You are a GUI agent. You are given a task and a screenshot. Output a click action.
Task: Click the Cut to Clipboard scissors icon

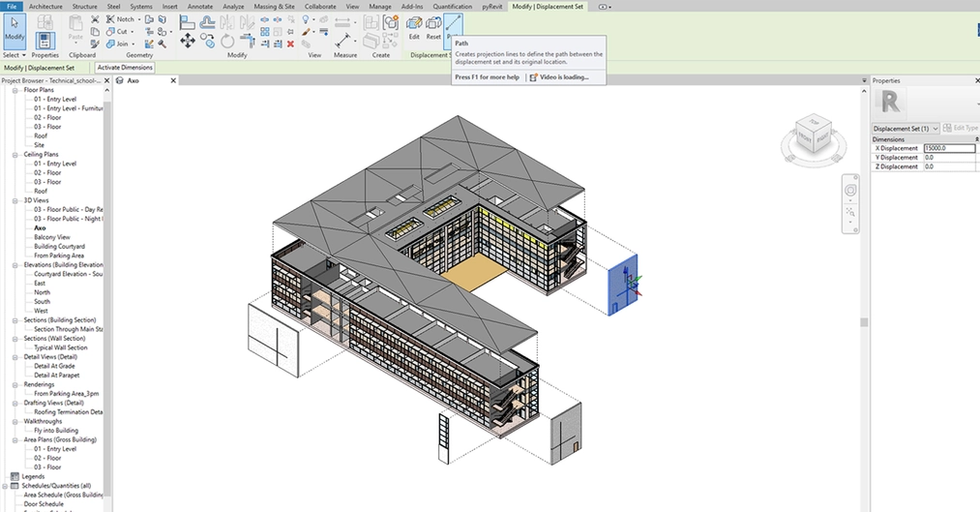95,19
